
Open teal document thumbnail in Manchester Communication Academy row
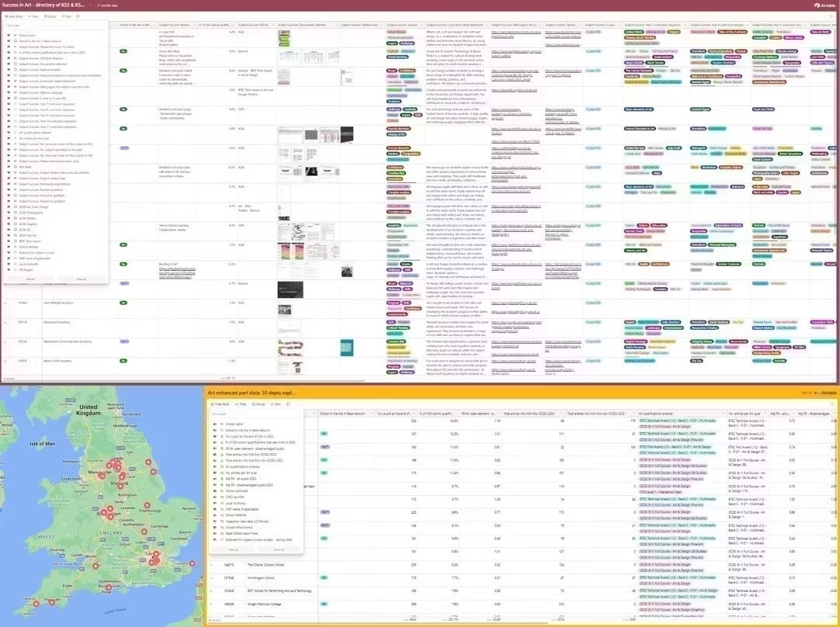346,348
